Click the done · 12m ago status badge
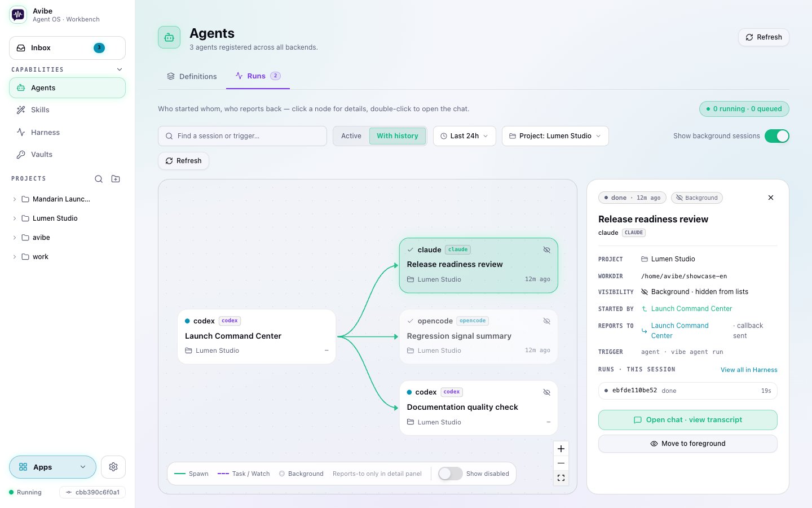The height and width of the screenshot is (508, 812). tap(632, 198)
